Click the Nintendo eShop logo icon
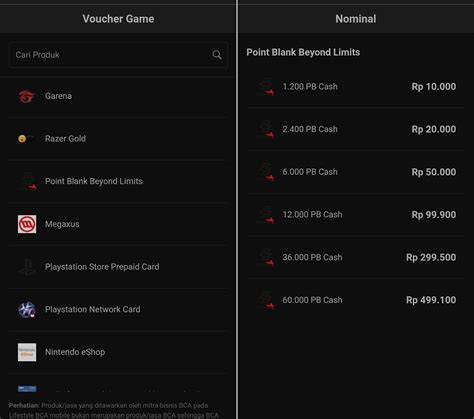474x419 pixels. [27, 352]
